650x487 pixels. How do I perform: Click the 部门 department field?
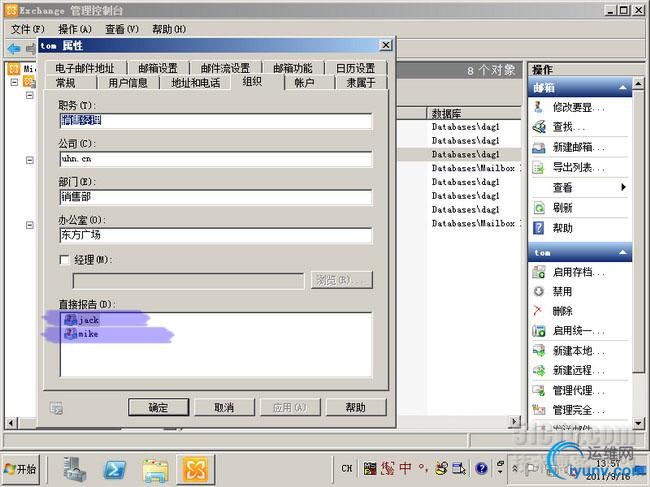pyautogui.click(x=216, y=197)
